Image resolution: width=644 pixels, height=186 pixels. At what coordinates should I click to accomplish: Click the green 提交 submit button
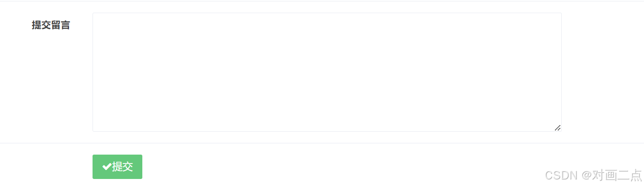point(117,167)
